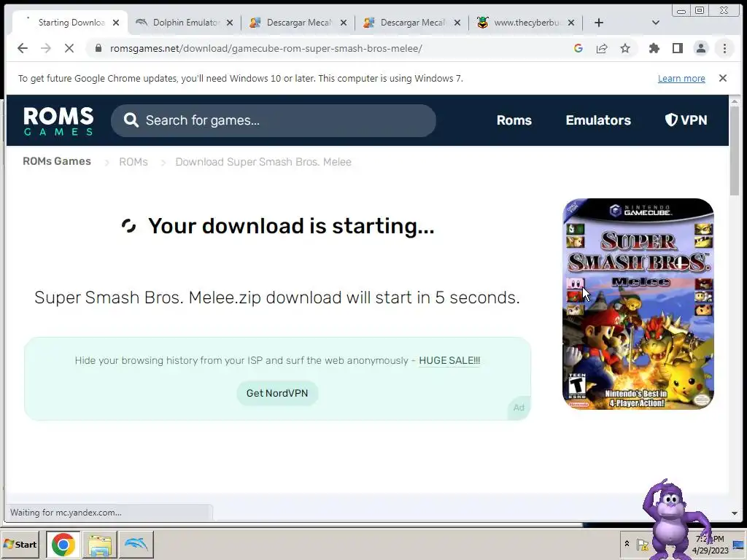Switch to first Descargar Mecal tab
This screenshot has height=560, width=747.
pos(298,23)
